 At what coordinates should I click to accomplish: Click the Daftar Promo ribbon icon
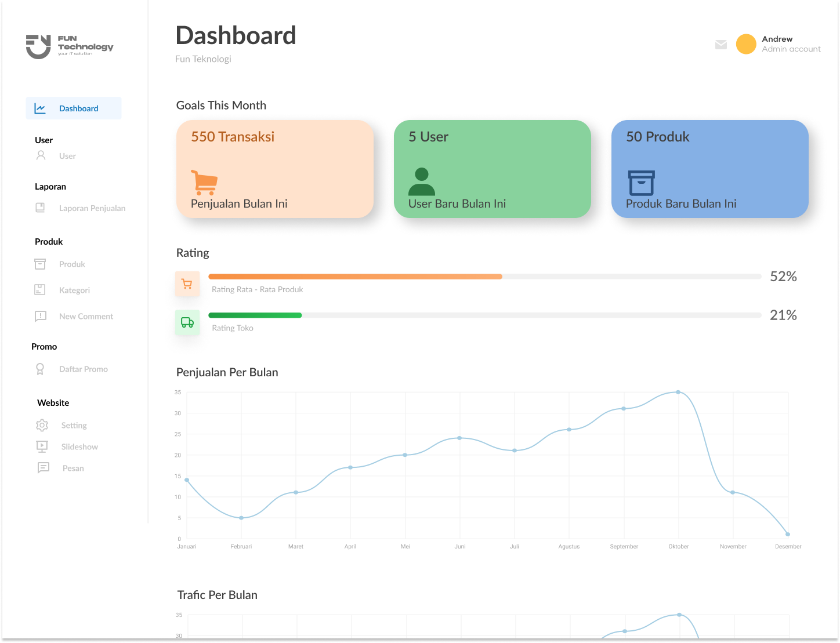40,369
